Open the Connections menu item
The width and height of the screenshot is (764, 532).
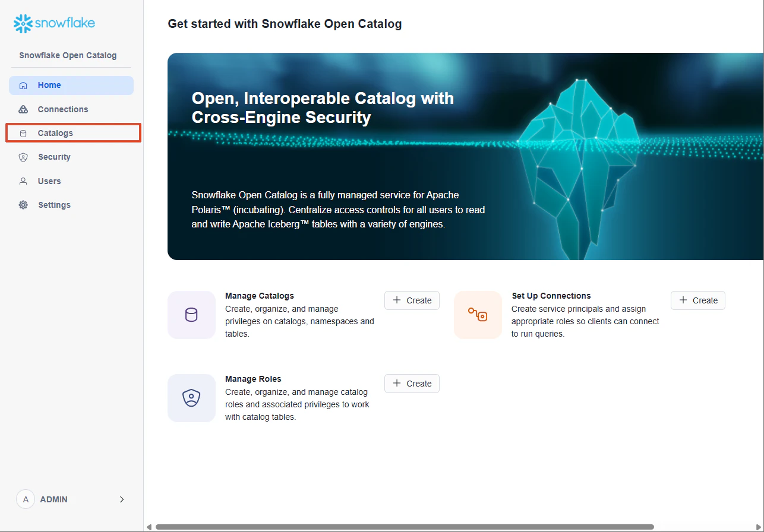point(71,109)
